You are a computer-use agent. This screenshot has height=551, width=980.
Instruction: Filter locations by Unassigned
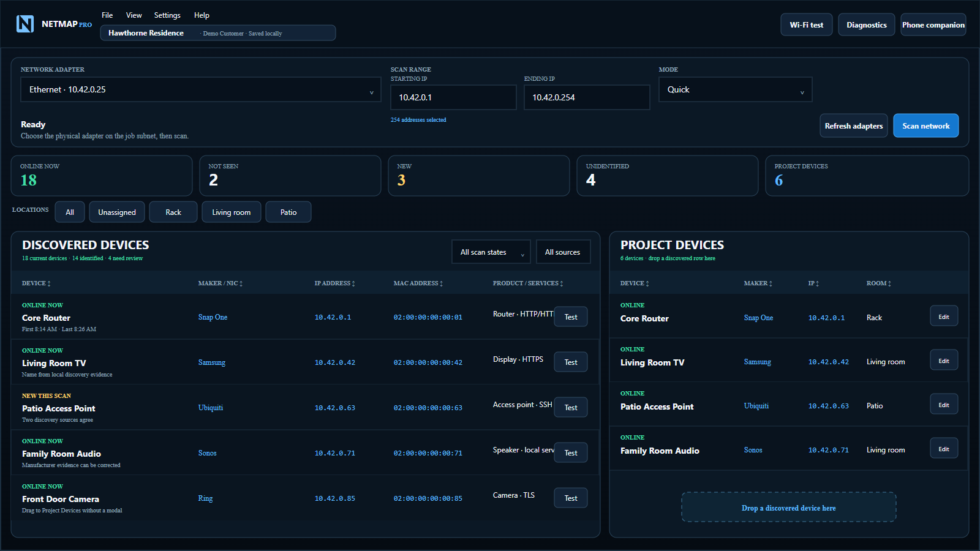(117, 212)
